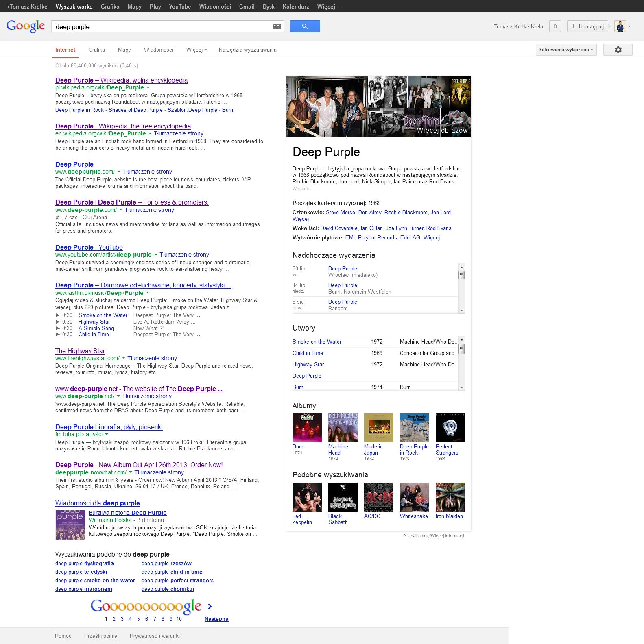Open the Black Sabbath related search image

pyautogui.click(x=343, y=497)
